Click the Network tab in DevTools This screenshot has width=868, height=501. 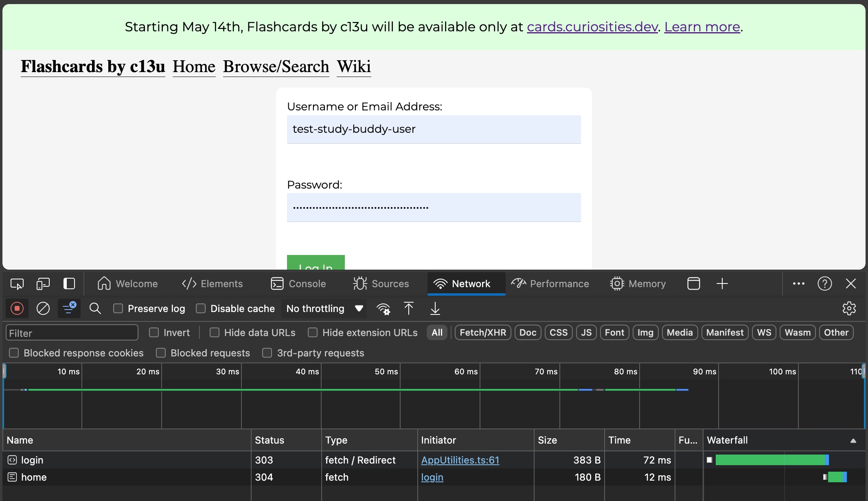pyautogui.click(x=471, y=283)
